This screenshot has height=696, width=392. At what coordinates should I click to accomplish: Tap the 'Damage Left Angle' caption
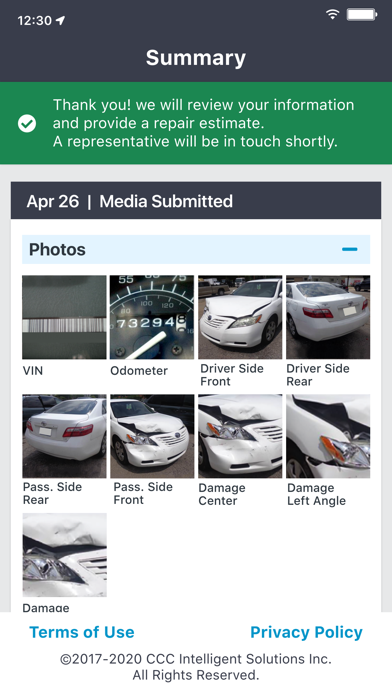317,494
